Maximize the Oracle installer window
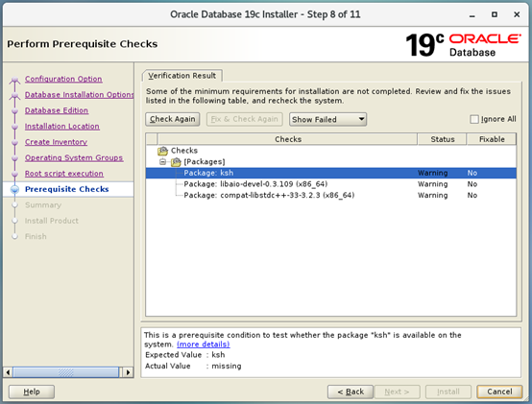 click(495, 14)
